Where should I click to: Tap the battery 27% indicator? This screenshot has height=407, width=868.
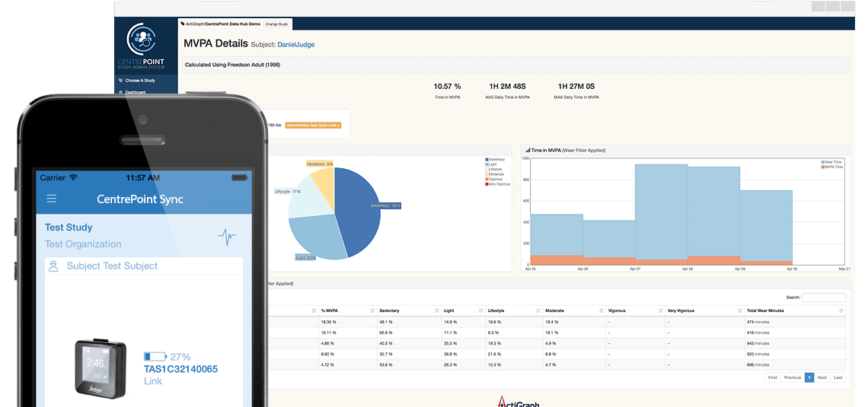[168, 357]
